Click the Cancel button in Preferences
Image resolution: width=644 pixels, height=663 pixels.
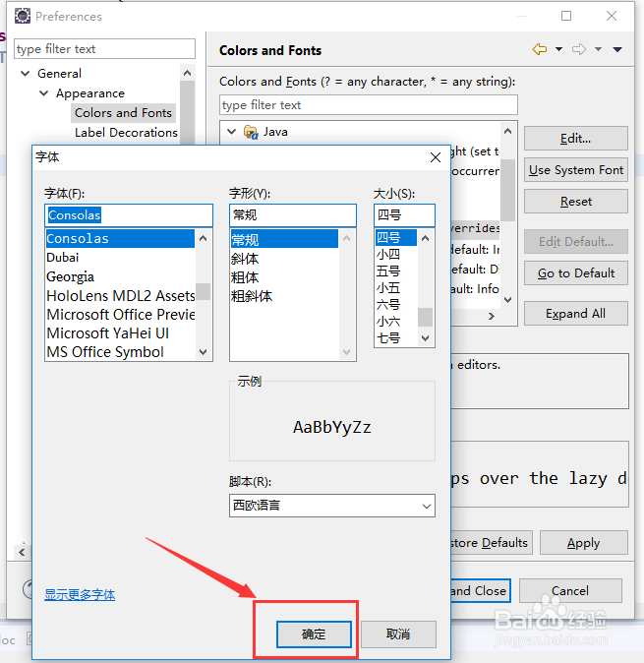[570, 590]
